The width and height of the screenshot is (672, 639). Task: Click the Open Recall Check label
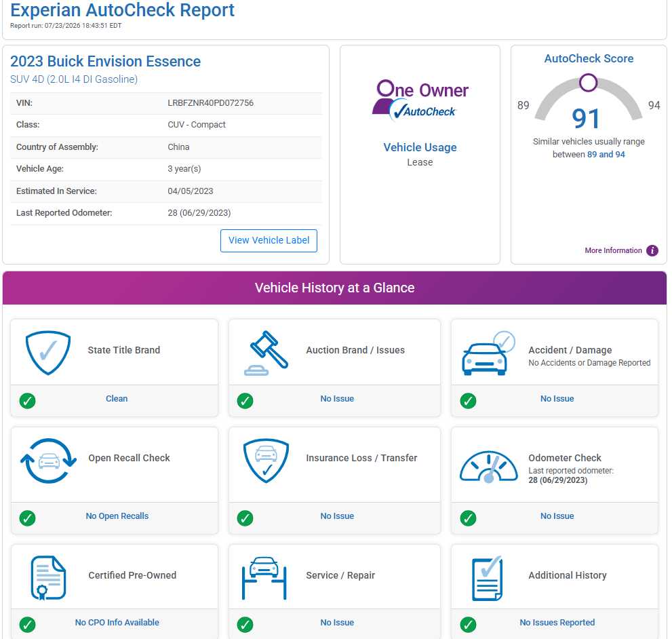coord(129,458)
